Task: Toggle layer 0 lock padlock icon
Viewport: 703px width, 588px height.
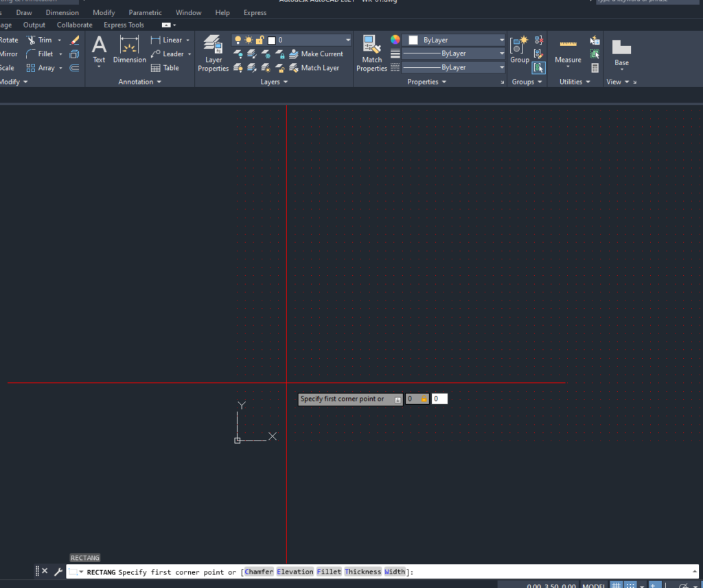Action: point(260,40)
